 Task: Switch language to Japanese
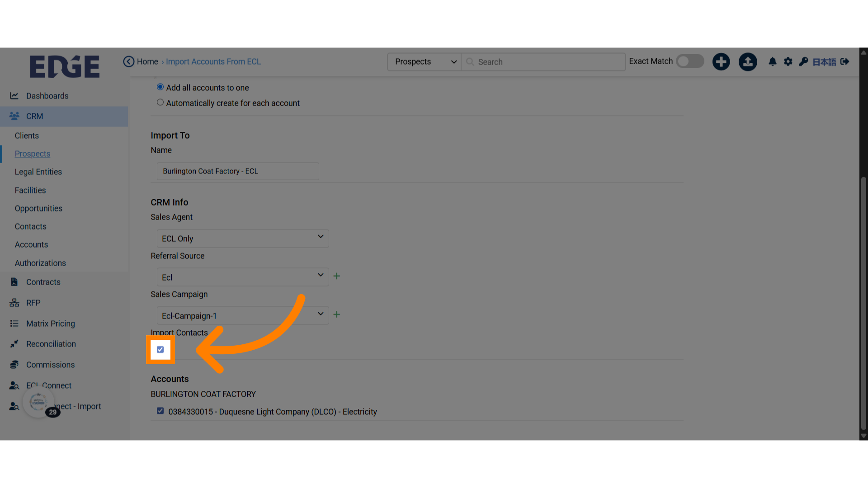(x=824, y=62)
